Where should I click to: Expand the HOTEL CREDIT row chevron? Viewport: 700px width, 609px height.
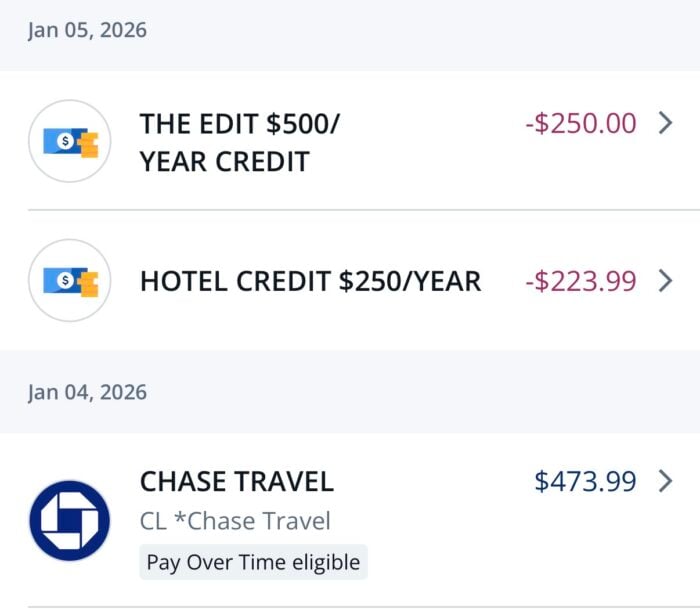click(x=666, y=281)
